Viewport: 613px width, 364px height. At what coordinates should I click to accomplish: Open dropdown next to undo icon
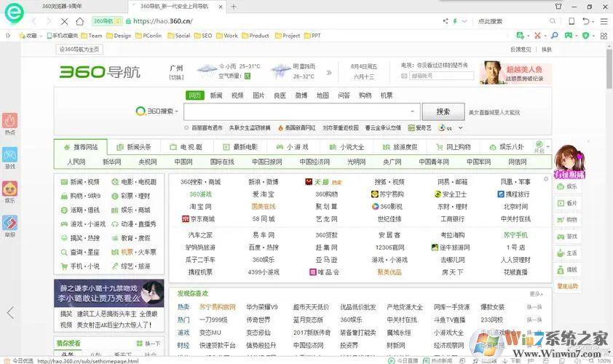(593, 22)
